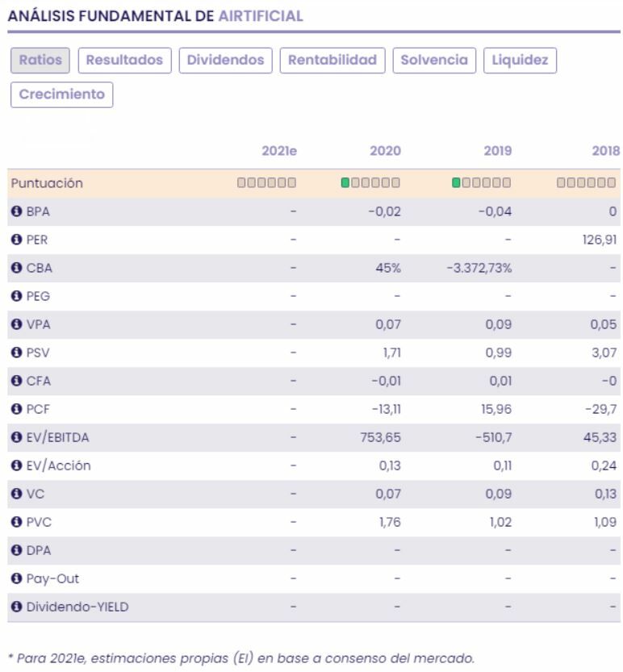Click the 2019 column header
Viewport: 623px width, 672px height.
tap(497, 151)
